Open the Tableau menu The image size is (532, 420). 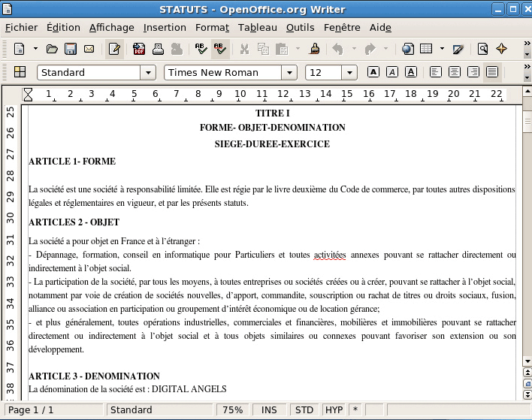[257, 28]
